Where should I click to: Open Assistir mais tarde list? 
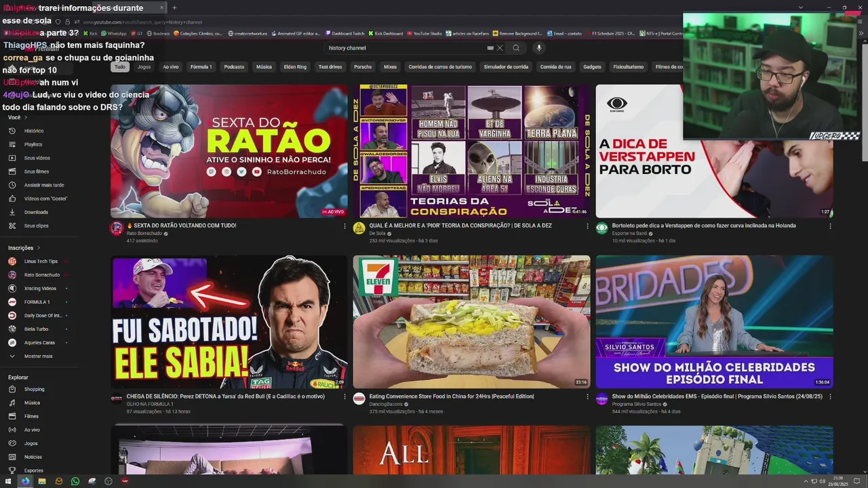(x=44, y=185)
